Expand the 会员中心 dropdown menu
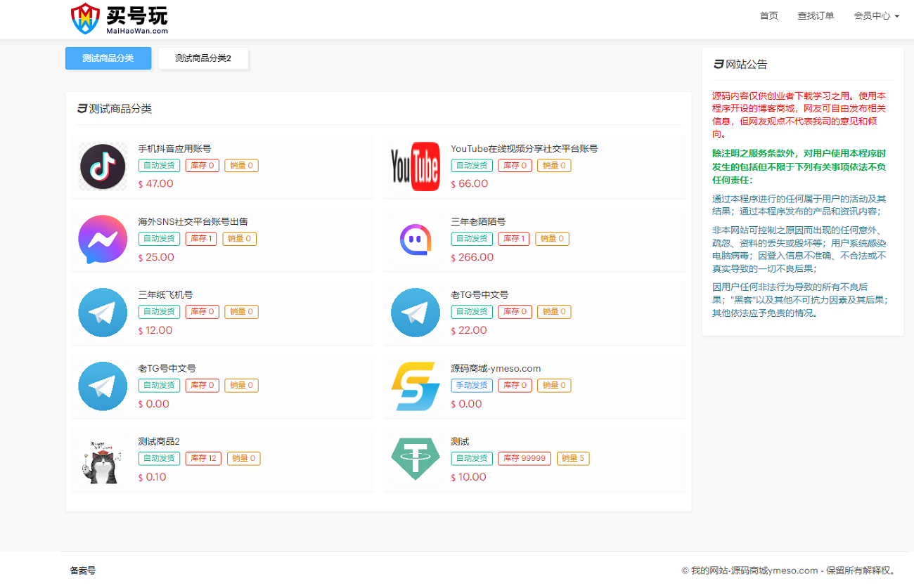 pyautogui.click(x=876, y=15)
